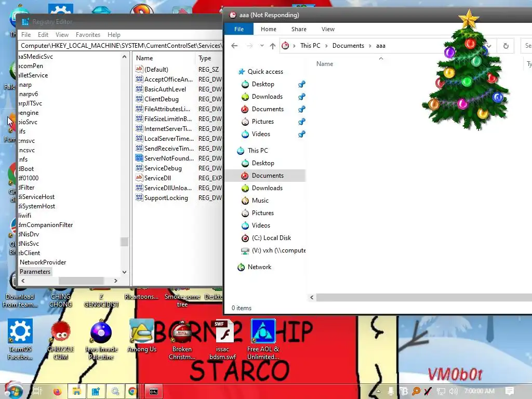
Task: Open Quick access Desktop in Explorer sidebar
Action: tap(263, 84)
